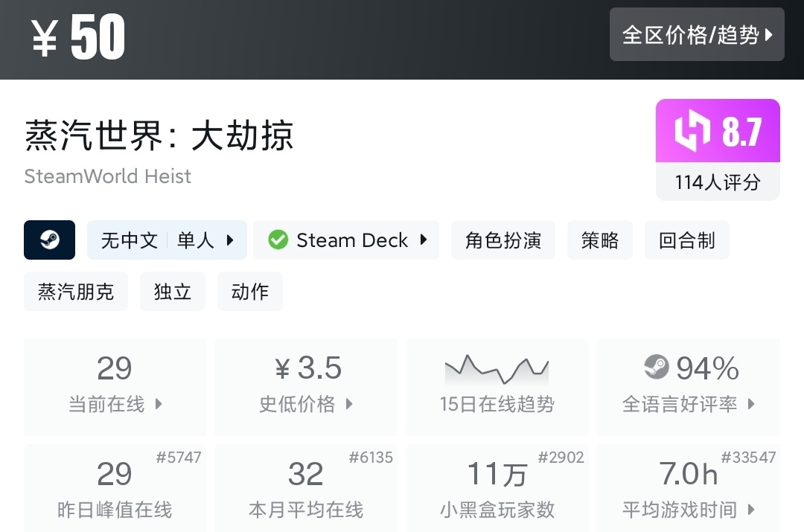The height and width of the screenshot is (532, 804).
Task: Choose the 蒸汽朋克 steampunk tag
Action: click(76, 291)
